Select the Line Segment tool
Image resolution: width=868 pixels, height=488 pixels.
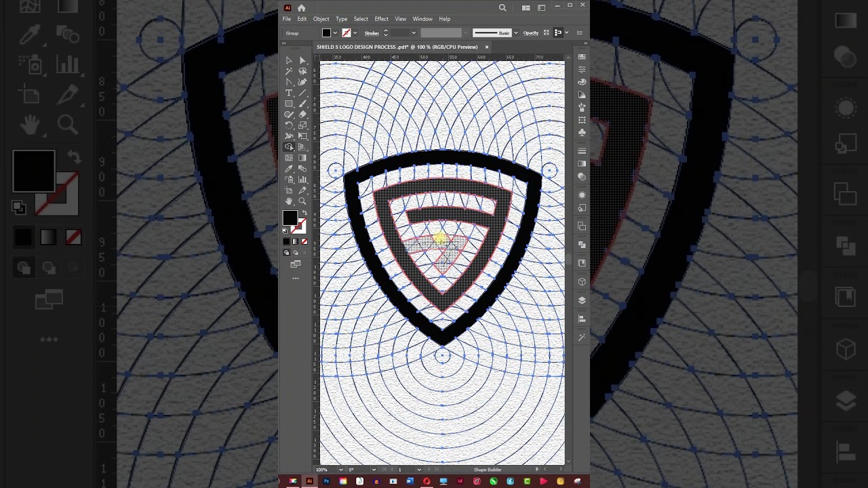(x=302, y=93)
